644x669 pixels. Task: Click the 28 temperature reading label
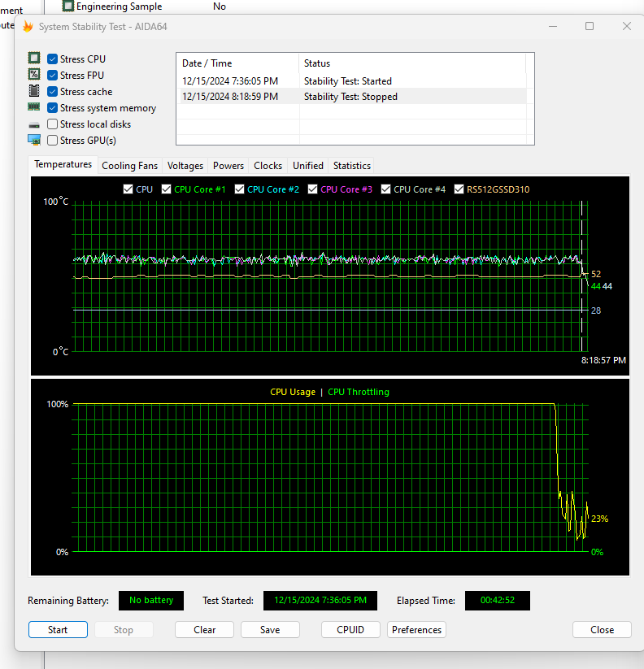click(596, 311)
